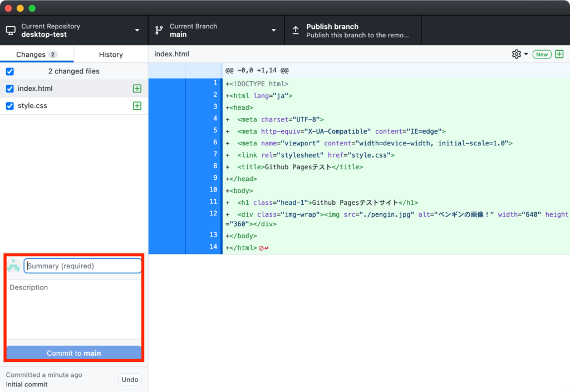Click the git branch icon
The height and width of the screenshot is (392, 570).
tap(159, 31)
